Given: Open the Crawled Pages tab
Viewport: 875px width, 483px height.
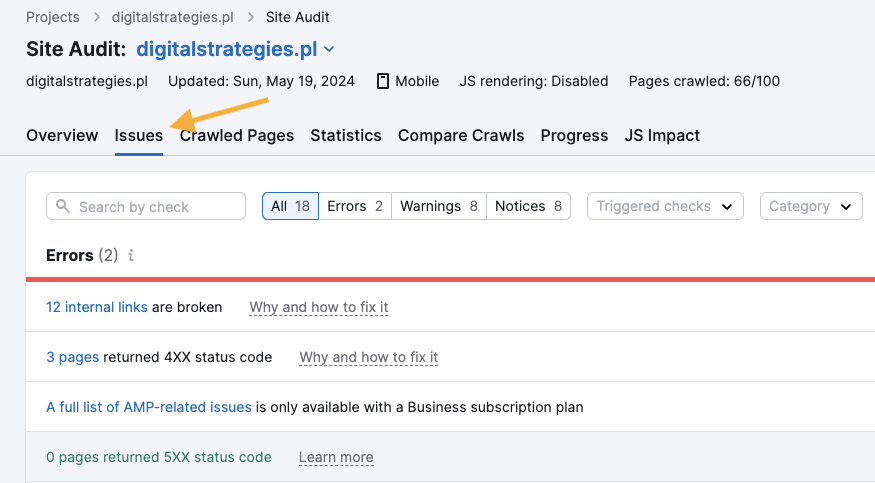Looking at the screenshot, I should tap(237, 136).
